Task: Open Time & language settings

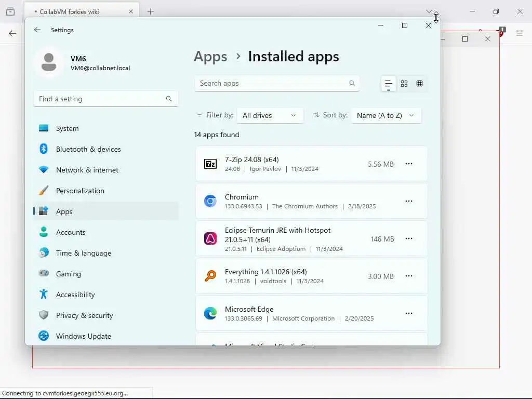Action: tap(106, 253)
